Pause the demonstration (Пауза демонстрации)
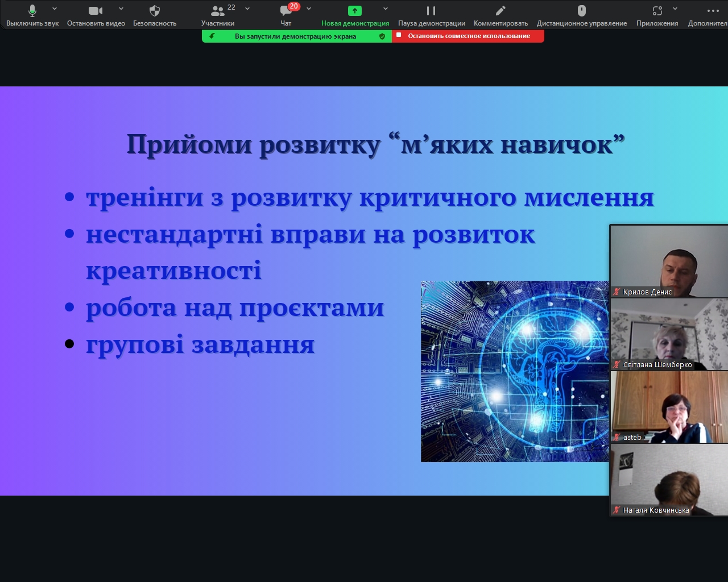 coord(431,15)
